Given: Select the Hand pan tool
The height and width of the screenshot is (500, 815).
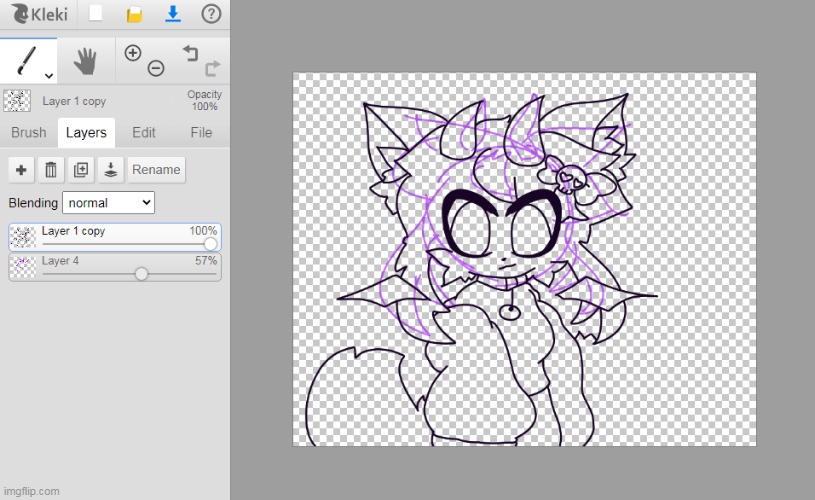Looking at the screenshot, I should [85, 61].
